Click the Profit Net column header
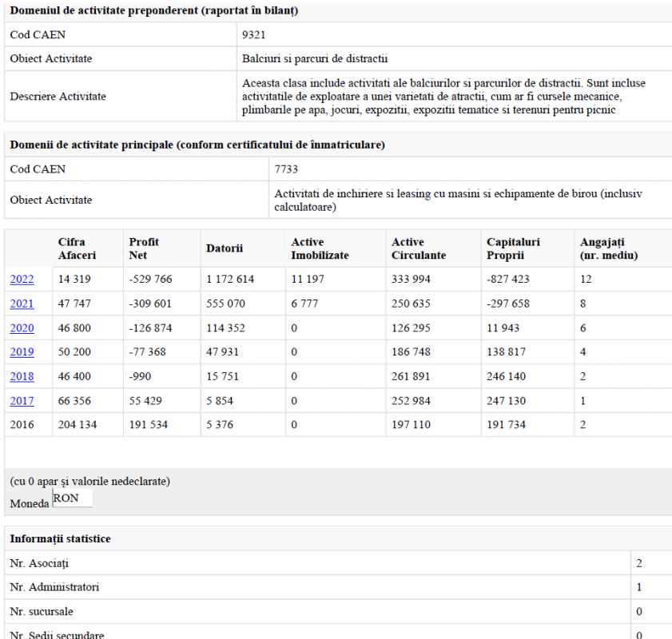This screenshot has width=672, height=639. (144, 248)
